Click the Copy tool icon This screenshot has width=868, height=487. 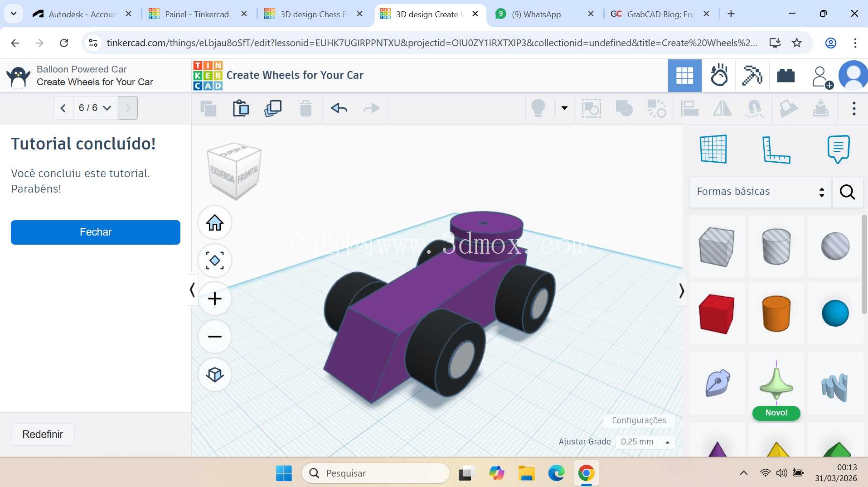click(209, 109)
